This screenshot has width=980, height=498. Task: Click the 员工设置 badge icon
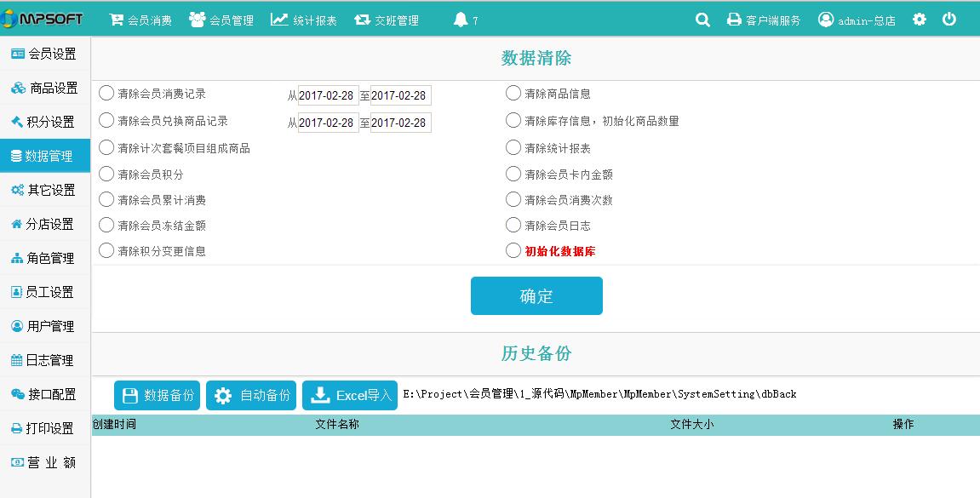point(17,292)
